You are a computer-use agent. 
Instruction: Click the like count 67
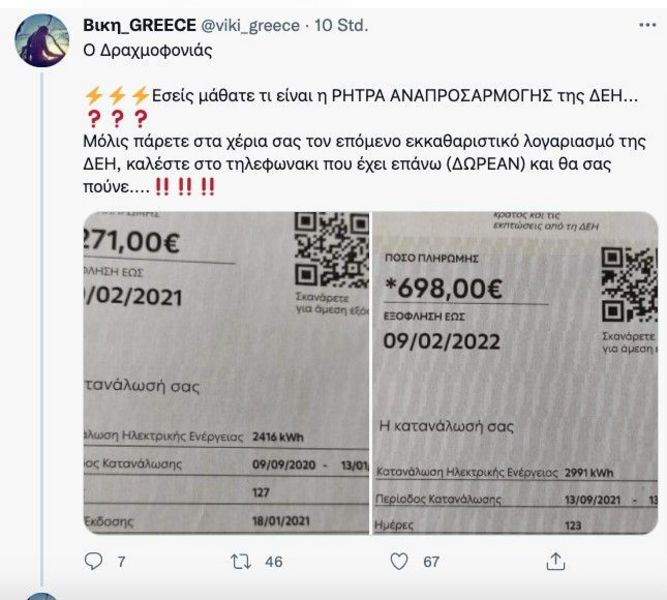[x=431, y=562]
